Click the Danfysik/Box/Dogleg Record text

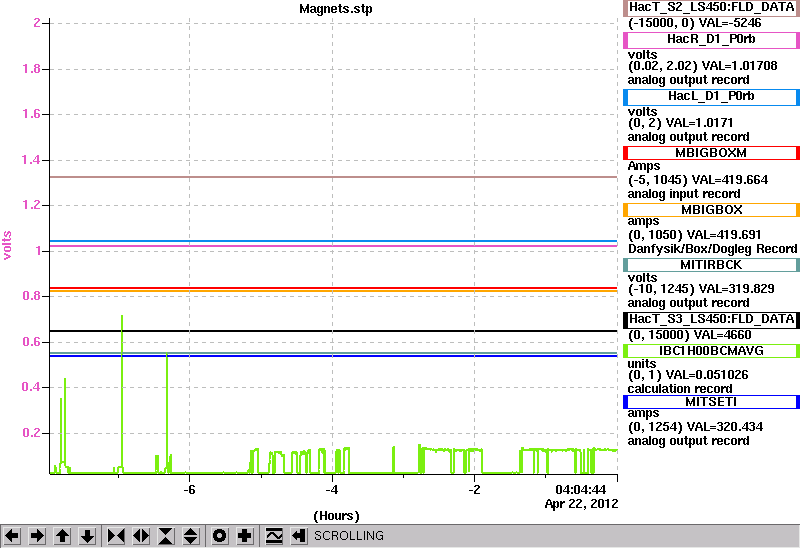click(x=713, y=249)
